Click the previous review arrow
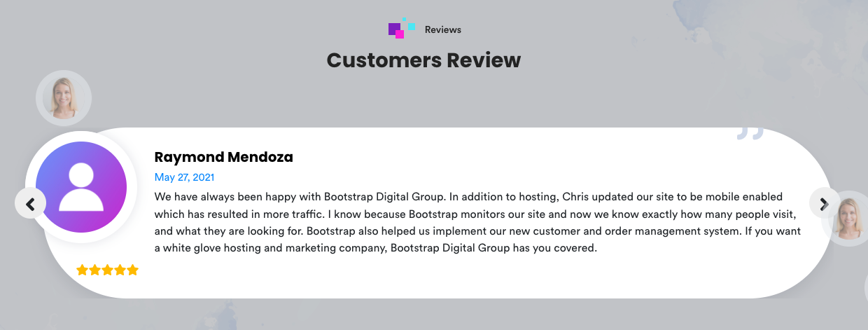 pyautogui.click(x=30, y=204)
